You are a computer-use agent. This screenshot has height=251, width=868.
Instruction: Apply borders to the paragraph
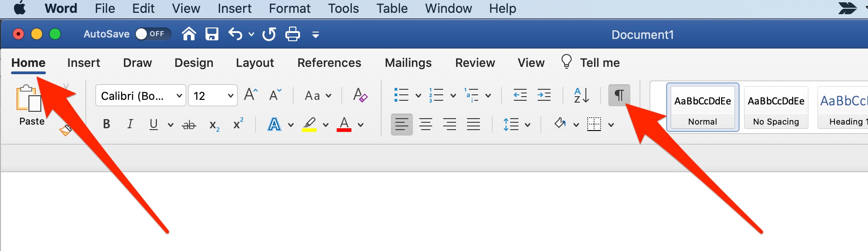click(x=594, y=124)
